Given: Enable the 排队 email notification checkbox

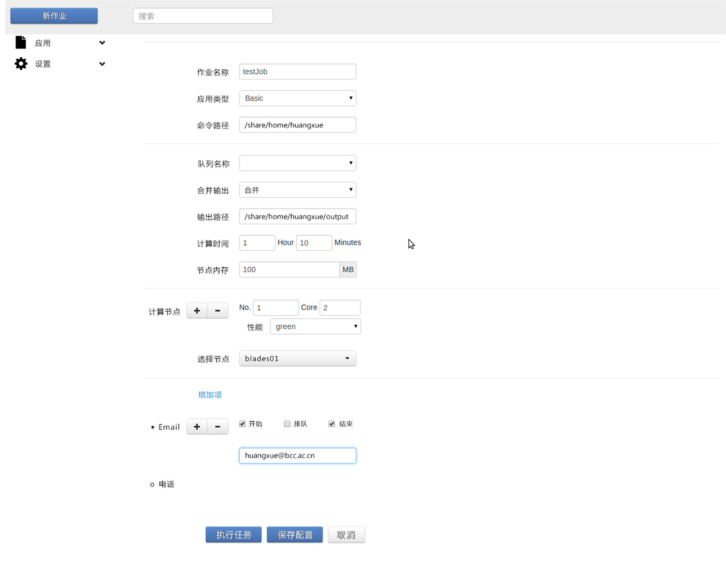Looking at the screenshot, I should [287, 424].
